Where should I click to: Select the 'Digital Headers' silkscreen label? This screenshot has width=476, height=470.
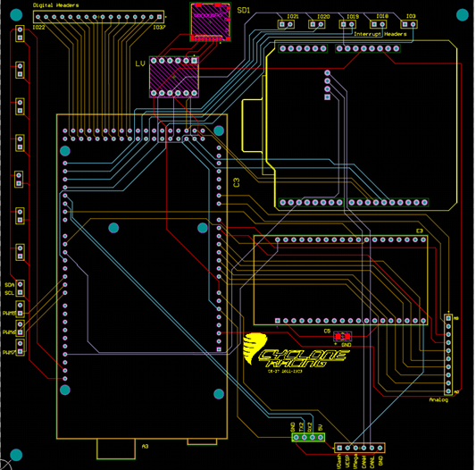56,5
